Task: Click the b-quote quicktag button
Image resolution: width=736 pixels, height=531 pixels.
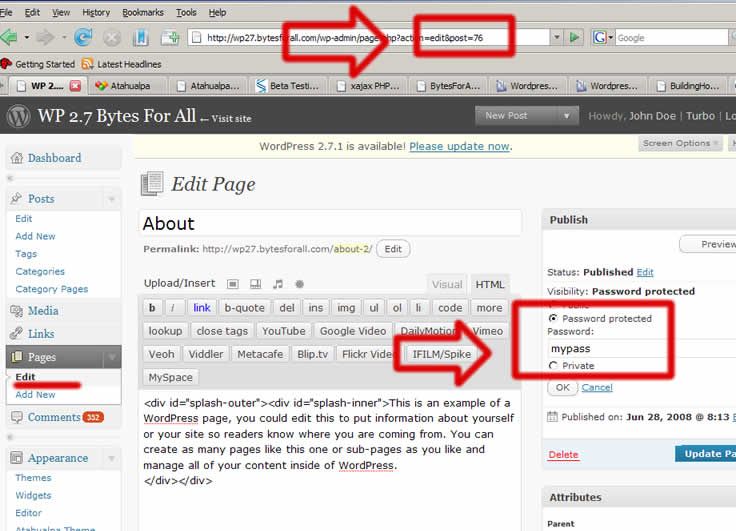Action: coord(245,308)
